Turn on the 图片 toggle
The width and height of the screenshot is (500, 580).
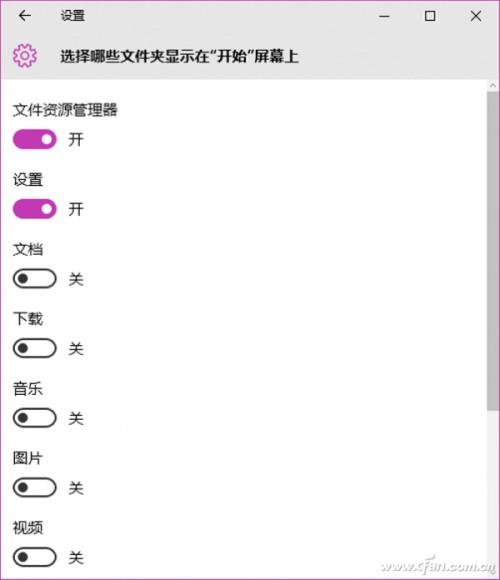[x=35, y=487]
